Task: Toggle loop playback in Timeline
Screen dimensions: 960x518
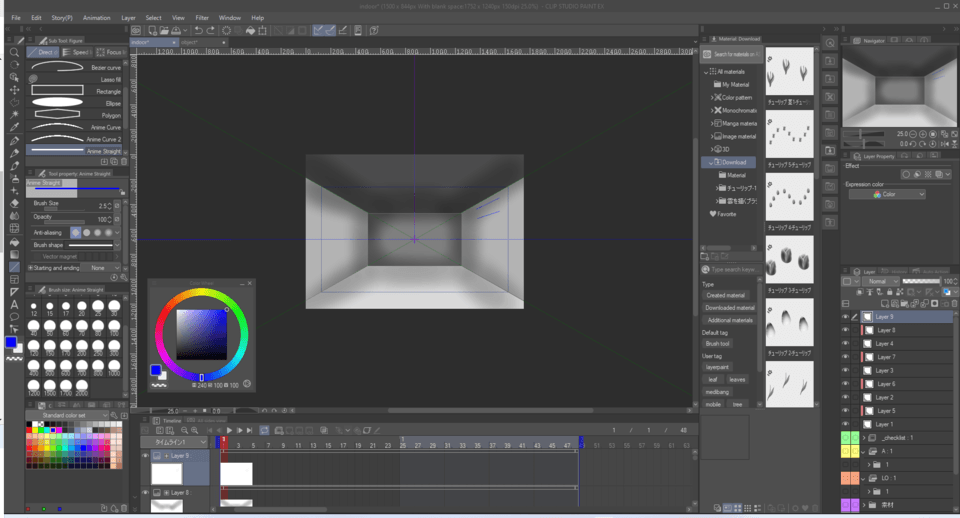Action: click(264, 430)
